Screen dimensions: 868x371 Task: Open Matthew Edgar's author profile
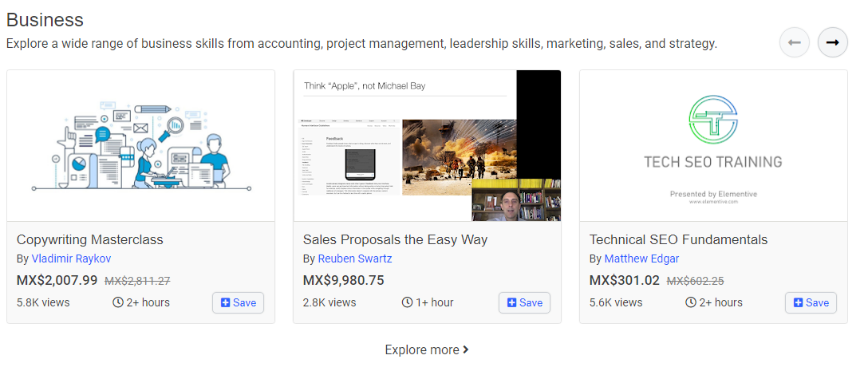(641, 259)
